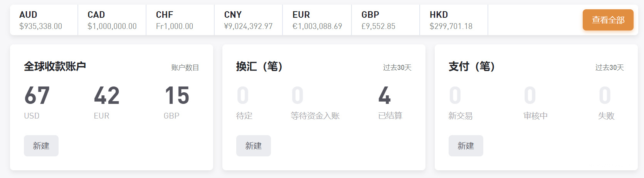This screenshot has width=644, height=178.
Task: Click the 查看全部 orange button
Action: pyautogui.click(x=608, y=20)
